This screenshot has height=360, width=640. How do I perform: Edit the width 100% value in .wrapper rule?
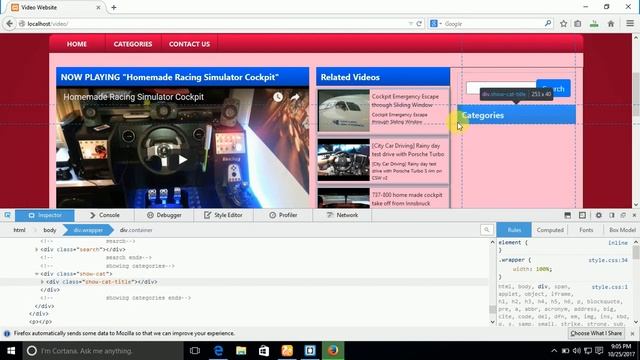tap(542, 269)
